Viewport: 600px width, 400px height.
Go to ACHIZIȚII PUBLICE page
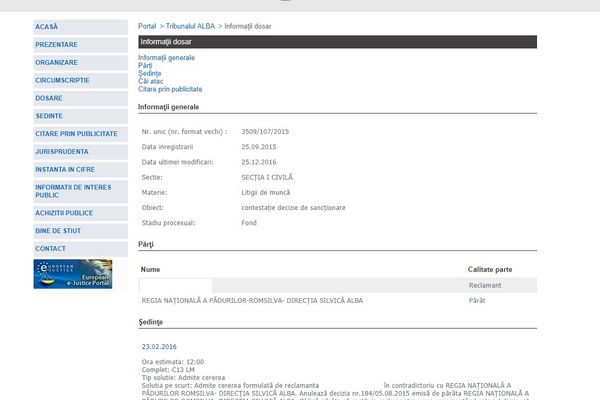tap(64, 213)
